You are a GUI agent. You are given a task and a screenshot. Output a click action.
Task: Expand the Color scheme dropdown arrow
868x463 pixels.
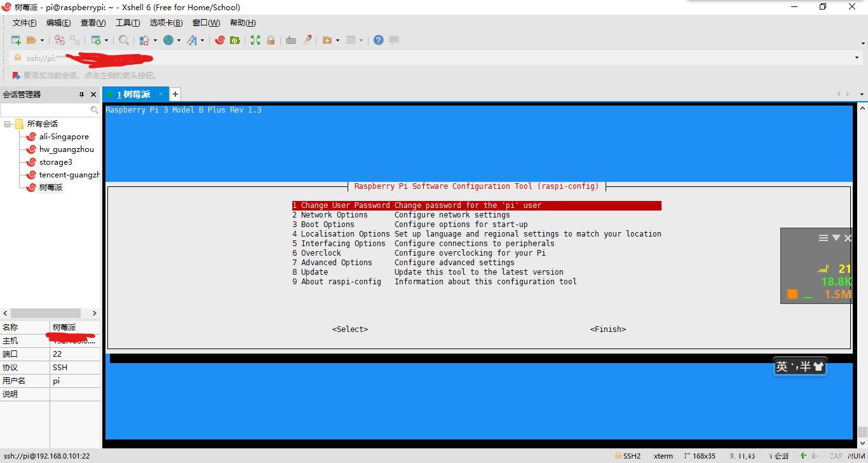click(155, 40)
